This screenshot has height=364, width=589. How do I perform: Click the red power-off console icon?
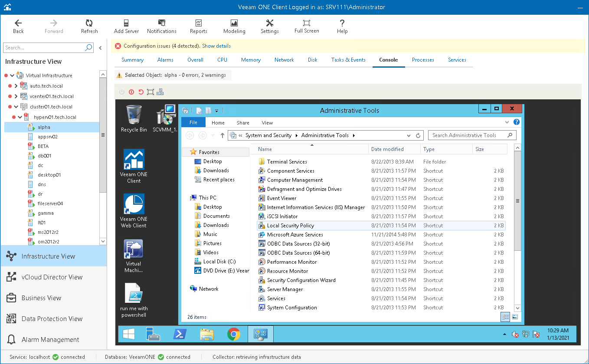131,92
